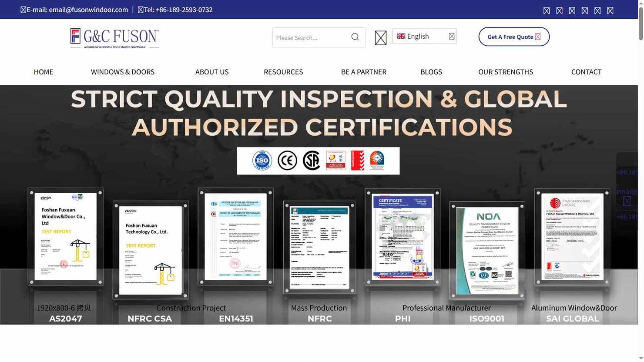
Task: Click the NFRC CSA label
Action: coord(150,319)
